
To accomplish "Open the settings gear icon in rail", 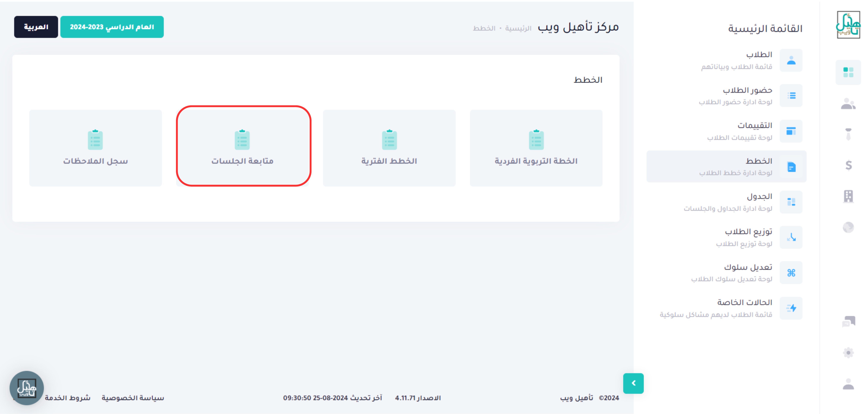I will 848,353.
